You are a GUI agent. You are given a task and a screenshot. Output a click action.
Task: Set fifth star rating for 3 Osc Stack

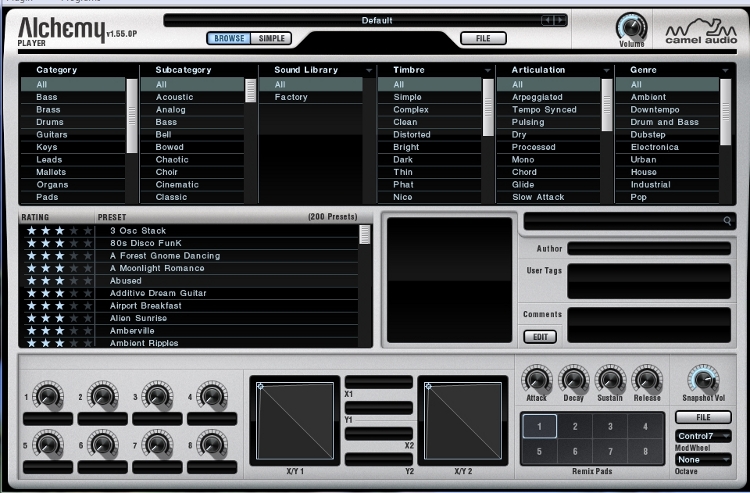click(x=88, y=230)
